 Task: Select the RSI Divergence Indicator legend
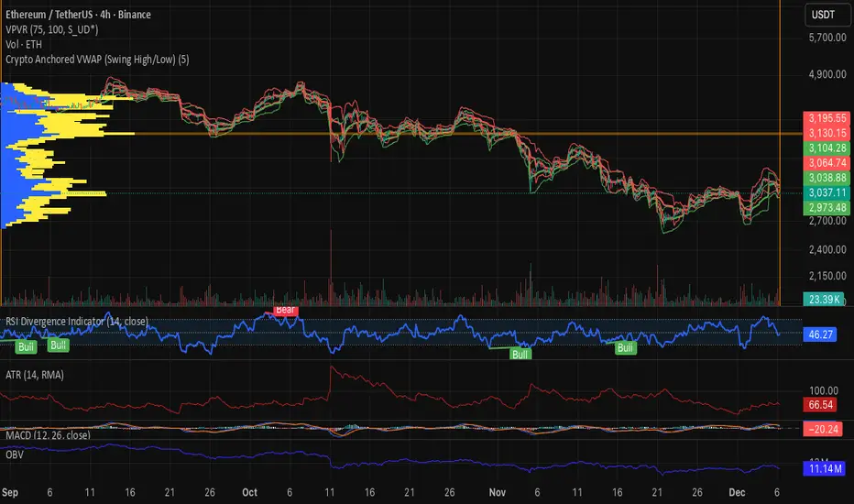(x=77, y=322)
